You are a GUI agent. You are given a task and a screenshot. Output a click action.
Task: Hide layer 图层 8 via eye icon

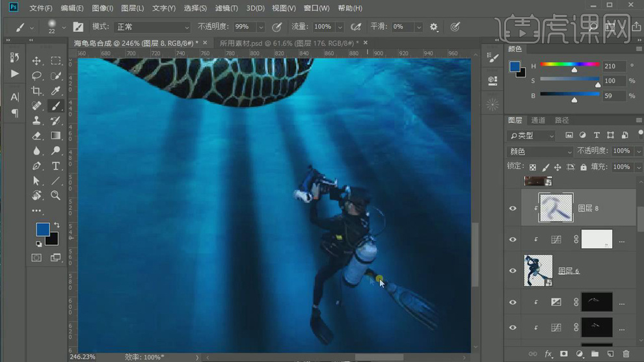pos(513,208)
